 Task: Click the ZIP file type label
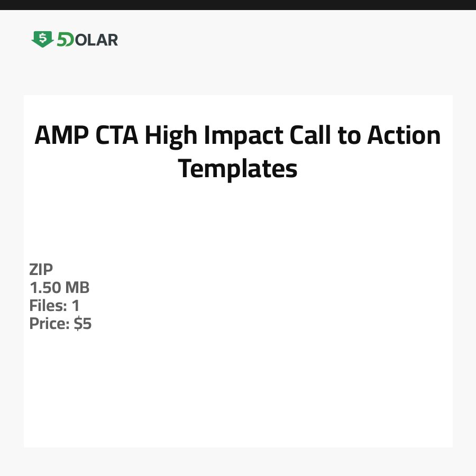41,270
